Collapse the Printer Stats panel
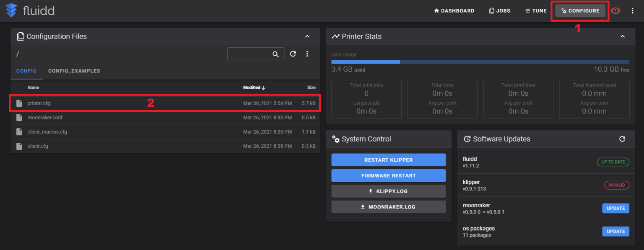Screen dimensions: 644x250 tap(622, 36)
